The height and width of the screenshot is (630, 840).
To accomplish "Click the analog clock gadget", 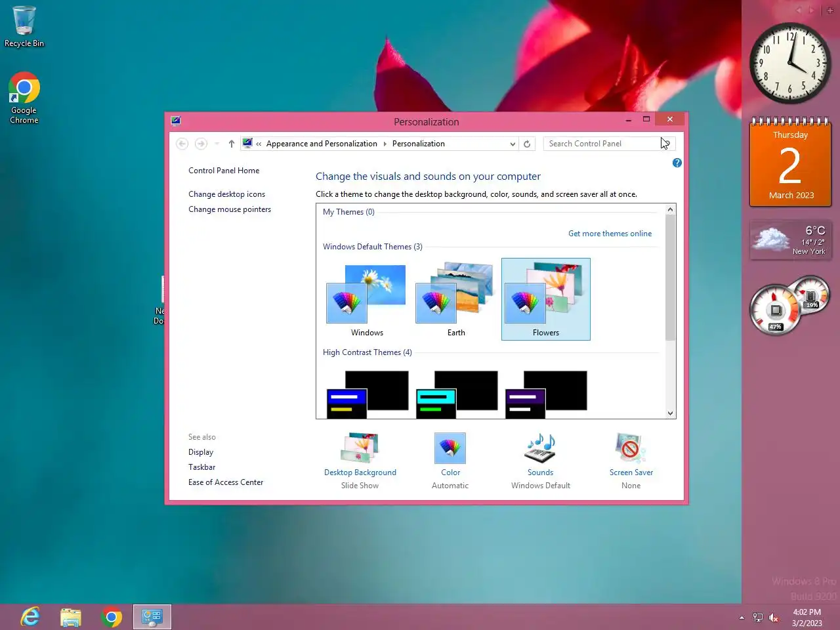I will 790,63.
